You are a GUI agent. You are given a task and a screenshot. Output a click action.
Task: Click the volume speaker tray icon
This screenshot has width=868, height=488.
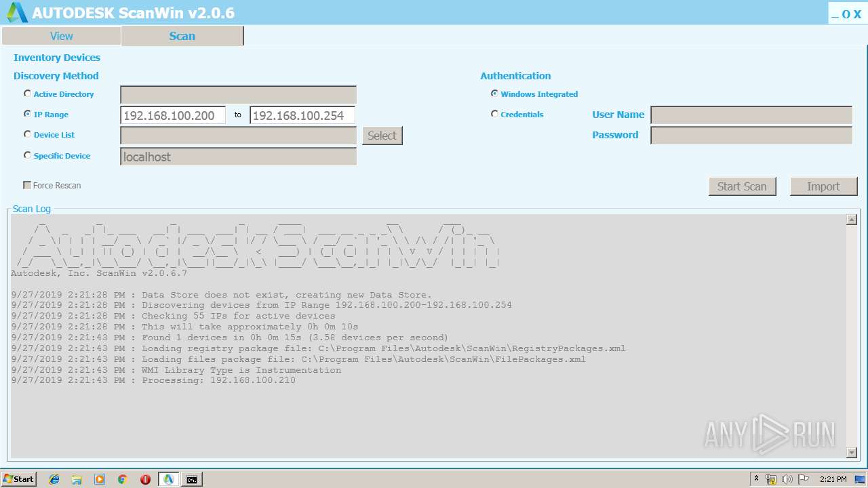787,479
